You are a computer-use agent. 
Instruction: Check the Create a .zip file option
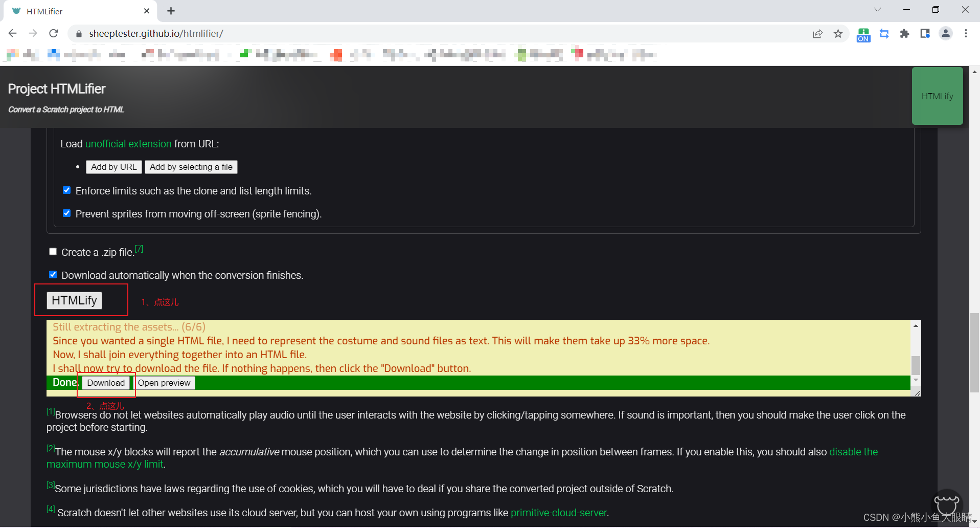[x=53, y=252]
